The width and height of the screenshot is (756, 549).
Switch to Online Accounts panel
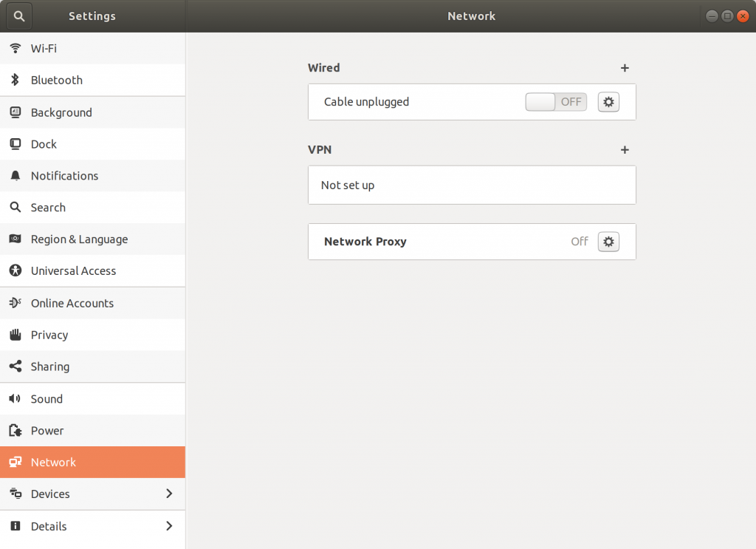tap(72, 303)
